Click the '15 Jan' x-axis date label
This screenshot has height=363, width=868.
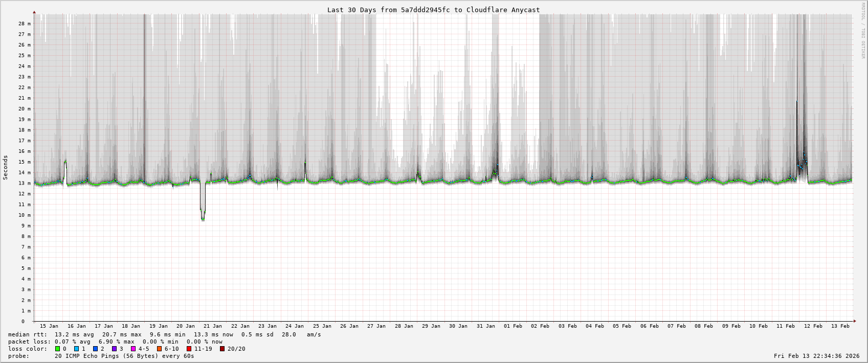(x=49, y=326)
